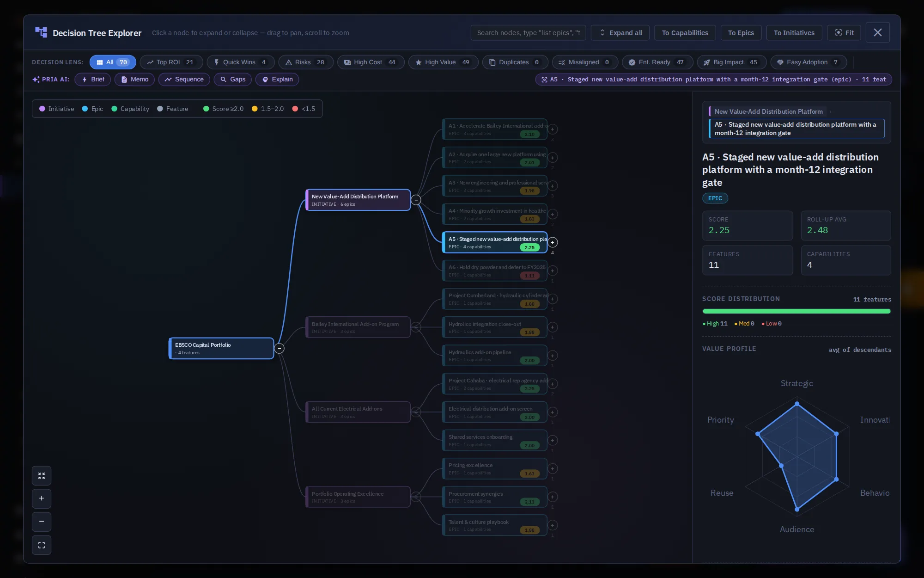Expand the A1 Accelerate Bailey International epic
Image resolution: width=924 pixels, height=578 pixels.
click(553, 129)
